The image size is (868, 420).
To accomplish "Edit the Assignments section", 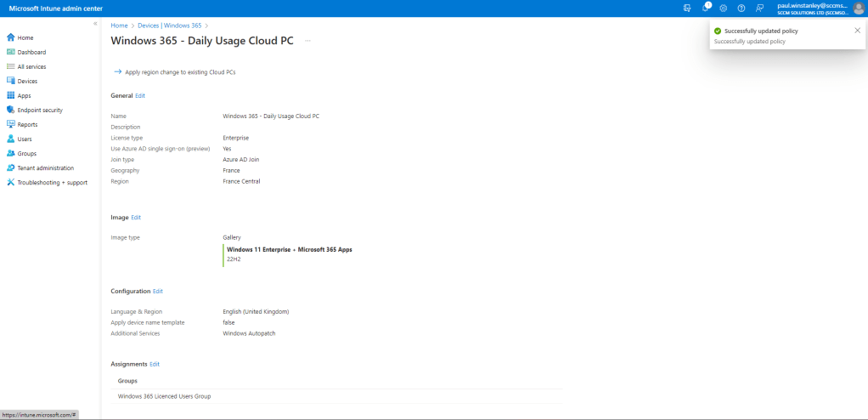I will [x=155, y=364].
